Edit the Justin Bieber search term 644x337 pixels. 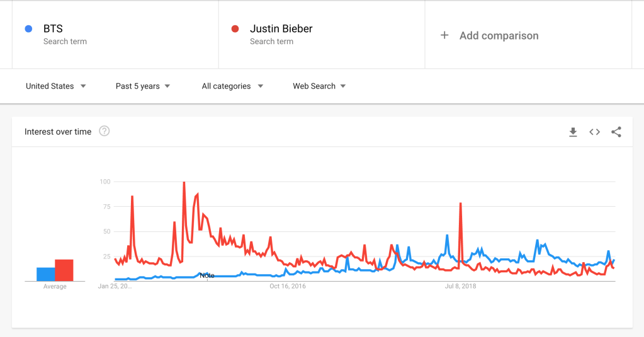pos(281,29)
